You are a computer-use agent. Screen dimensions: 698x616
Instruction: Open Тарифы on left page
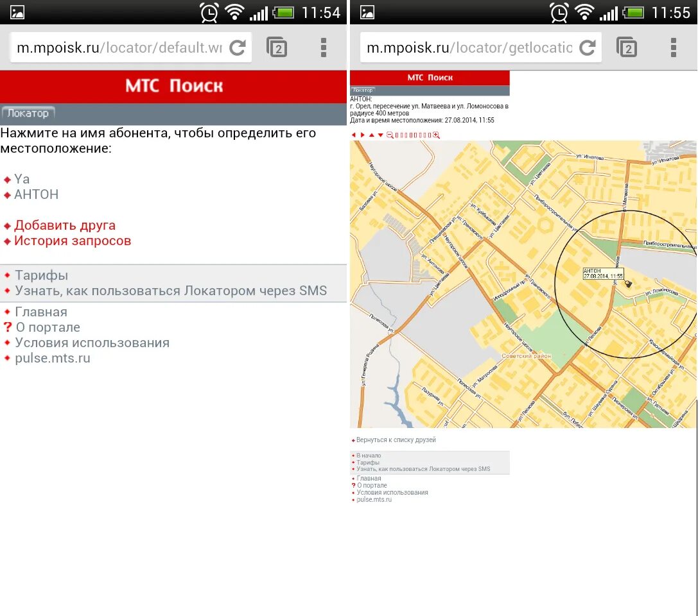pos(41,275)
